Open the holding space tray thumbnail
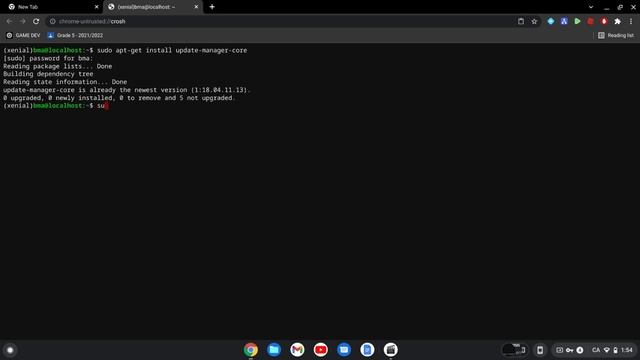 tap(514, 350)
